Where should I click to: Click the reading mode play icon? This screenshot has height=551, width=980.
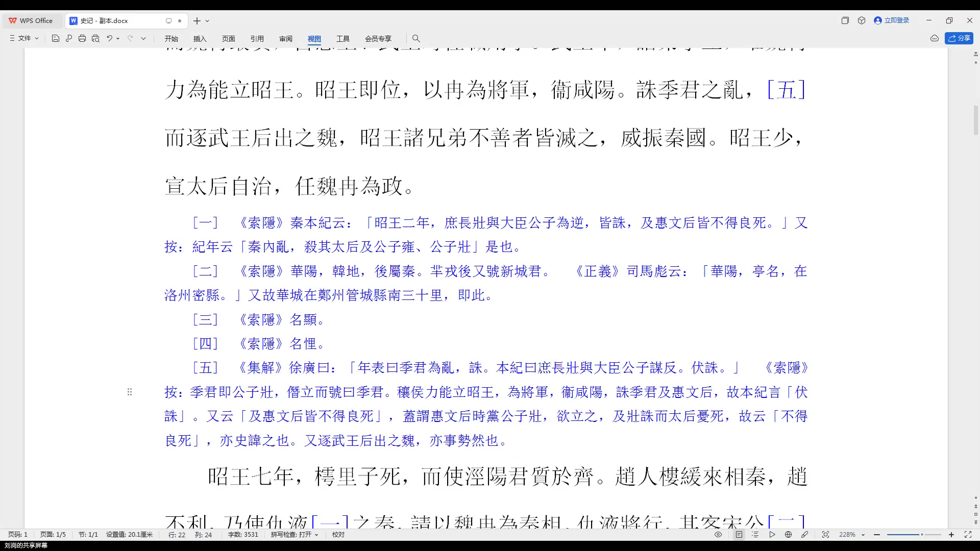click(772, 535)
